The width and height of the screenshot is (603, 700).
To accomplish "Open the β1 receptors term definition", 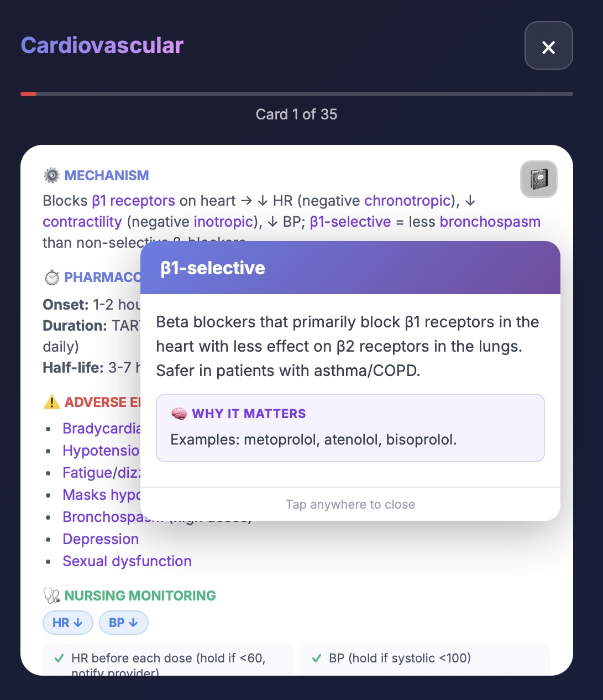I will point(133,200).
